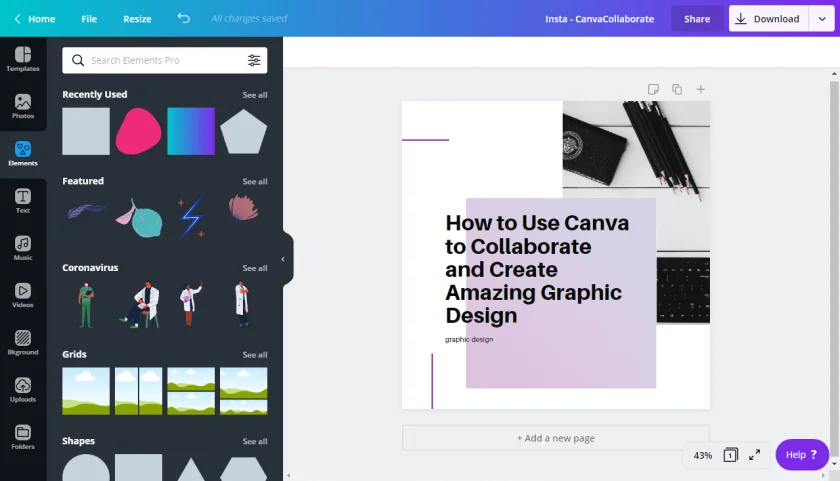
Task: See all Shapes elements
Action: pos(254,442)
